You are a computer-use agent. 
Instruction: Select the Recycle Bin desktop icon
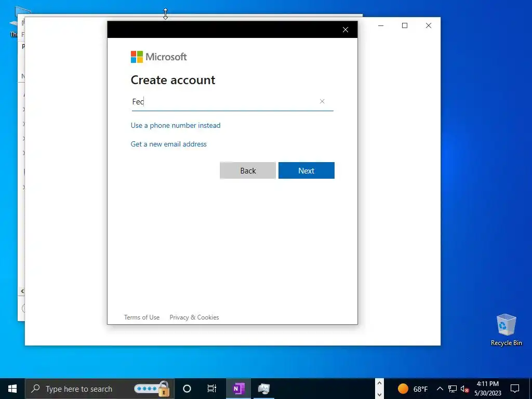(506, 330)
